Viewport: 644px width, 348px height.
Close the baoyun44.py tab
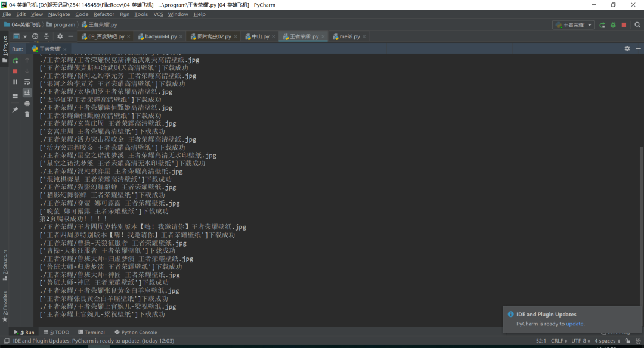click(181, 36)
